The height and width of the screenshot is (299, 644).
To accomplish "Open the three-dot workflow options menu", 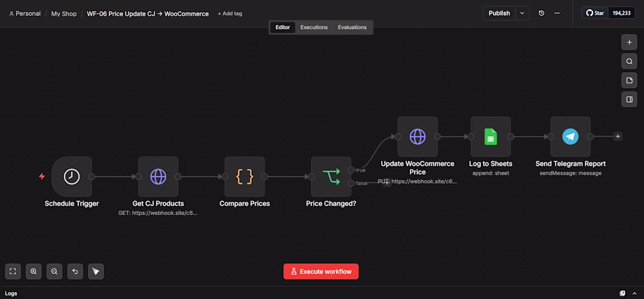I will click(557, 13).
